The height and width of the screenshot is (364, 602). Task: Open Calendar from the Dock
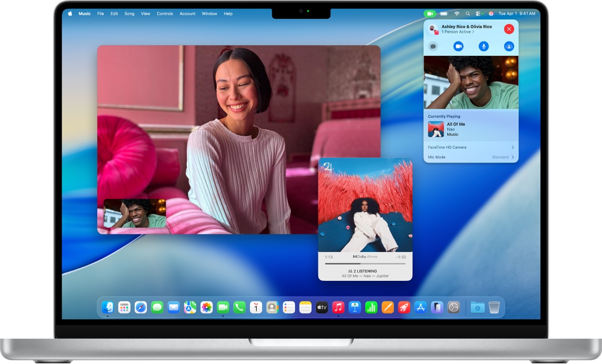(256, 307)
